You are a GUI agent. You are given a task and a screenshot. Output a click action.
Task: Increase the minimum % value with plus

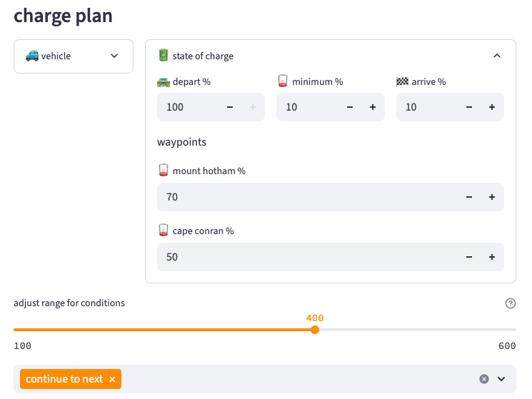pos(372,107)
